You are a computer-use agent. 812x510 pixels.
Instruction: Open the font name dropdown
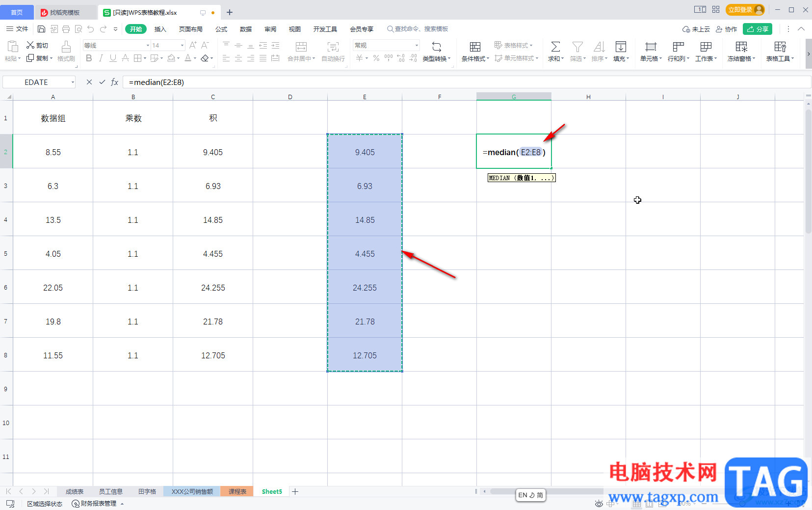click(x=148, y=45)
